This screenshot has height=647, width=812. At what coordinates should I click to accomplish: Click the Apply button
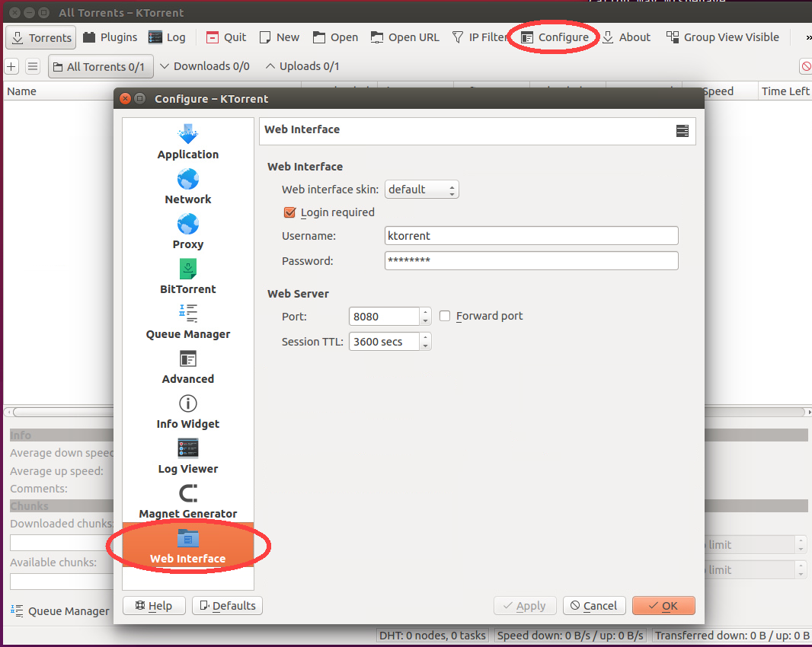525,606
